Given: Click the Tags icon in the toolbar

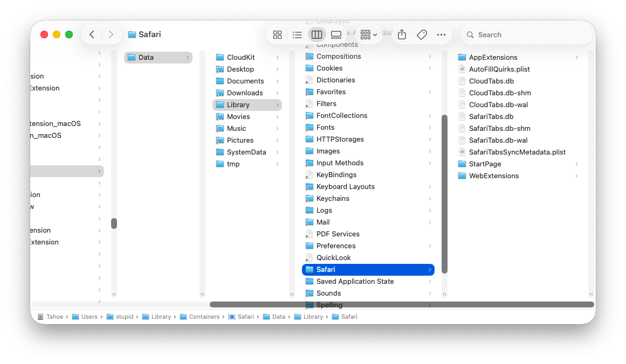Looking at the screenshot, I should click(422, 34).
